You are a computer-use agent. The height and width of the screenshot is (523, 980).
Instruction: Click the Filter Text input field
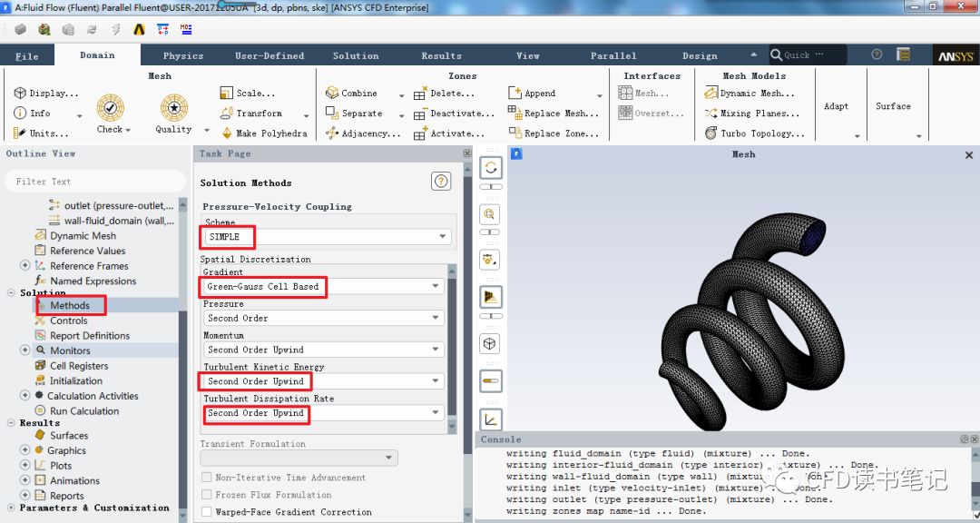pos(91,182)
